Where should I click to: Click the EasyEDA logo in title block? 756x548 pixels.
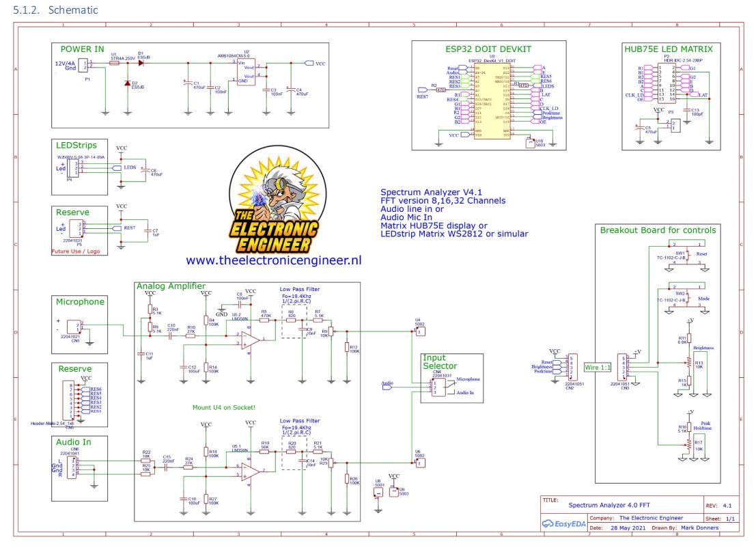pyautogui.click(x=563, y=524)
